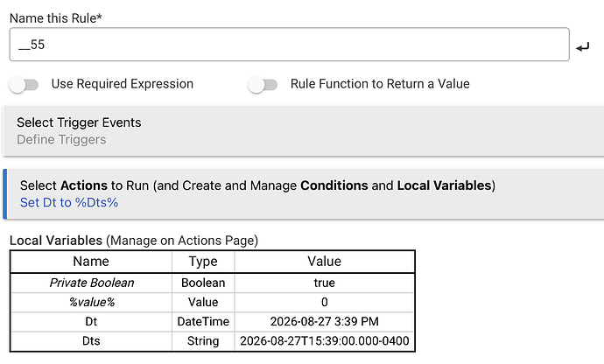Open the Select Trigger Events section
This screenshot has height=364, width=604.
tap(304, 131)
